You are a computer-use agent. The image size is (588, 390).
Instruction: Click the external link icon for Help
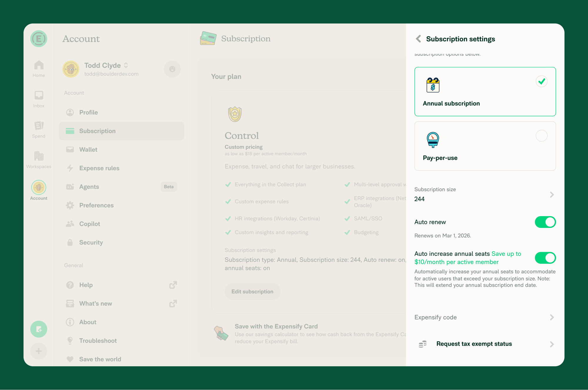pos(173,285)
